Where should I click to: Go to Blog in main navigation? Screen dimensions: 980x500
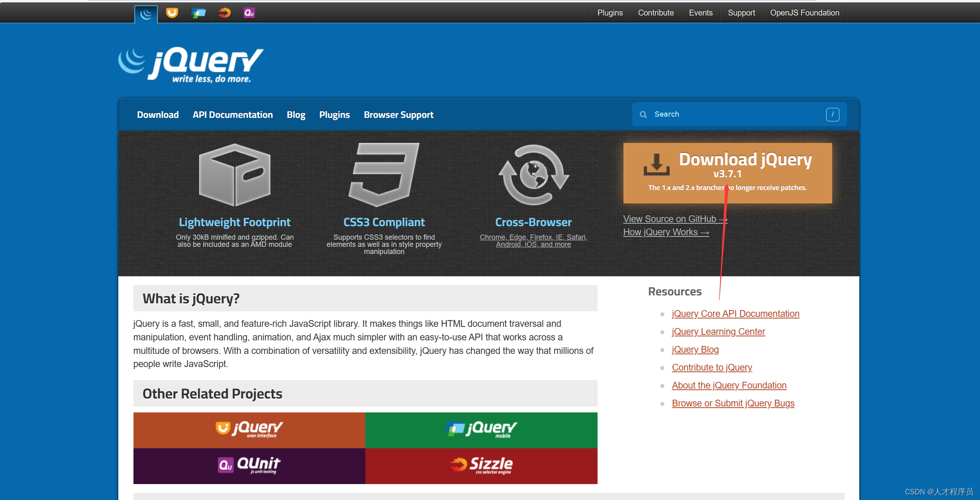coord(296,115)
